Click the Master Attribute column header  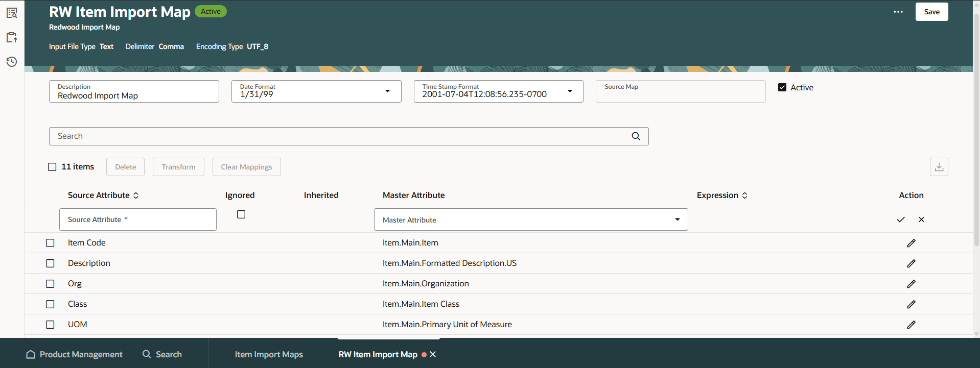click(414, 195)
